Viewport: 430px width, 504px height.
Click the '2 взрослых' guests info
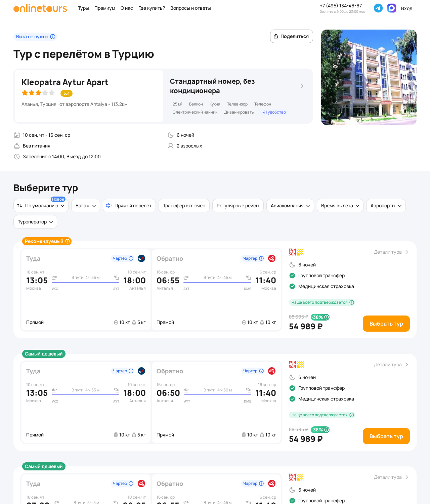pyautogui.click(x=189, y=146)
